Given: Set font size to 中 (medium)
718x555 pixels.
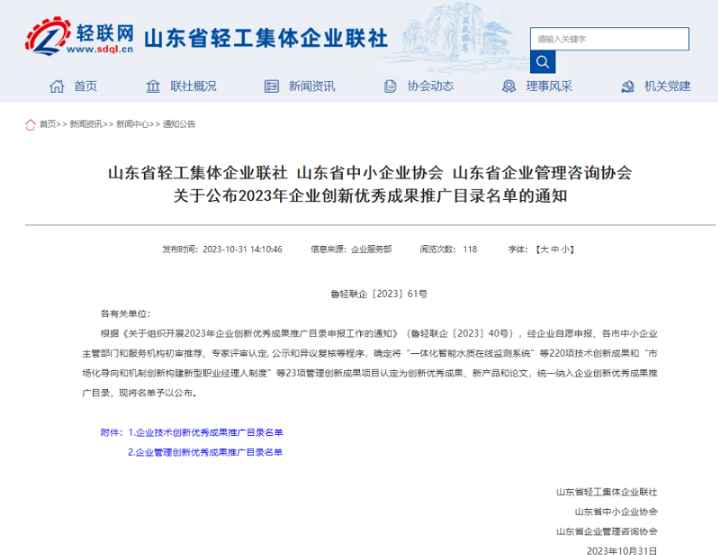Looking at the screenshot, I should 554,249.
